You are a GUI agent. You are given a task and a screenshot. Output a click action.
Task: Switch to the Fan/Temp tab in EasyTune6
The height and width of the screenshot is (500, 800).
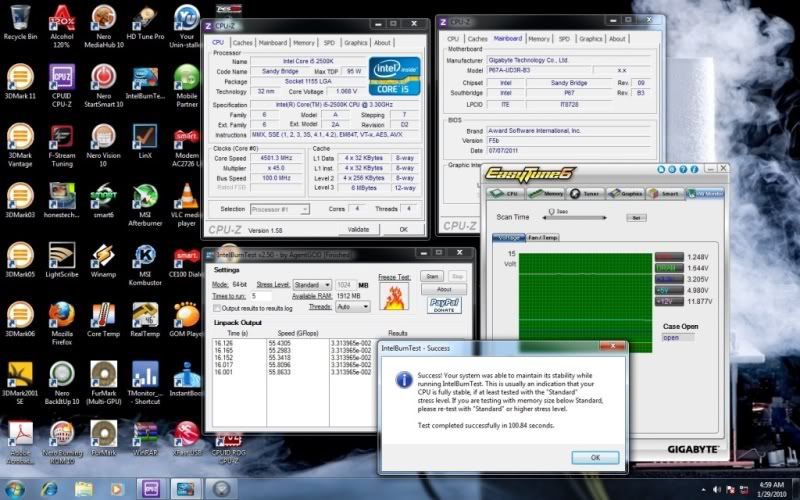click(x=543, y=237)
